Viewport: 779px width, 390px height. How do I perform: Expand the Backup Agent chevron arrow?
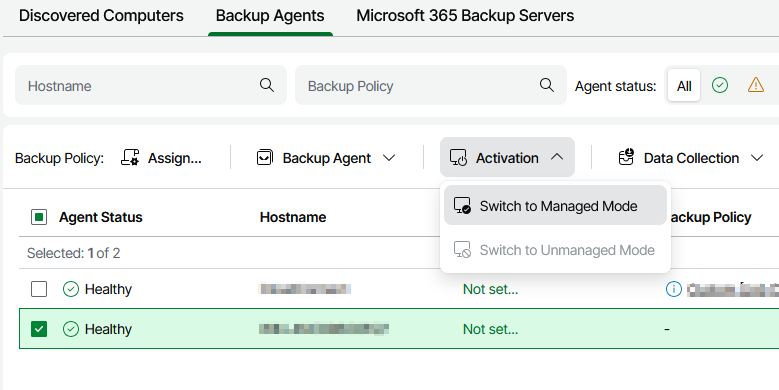(389, 158)
